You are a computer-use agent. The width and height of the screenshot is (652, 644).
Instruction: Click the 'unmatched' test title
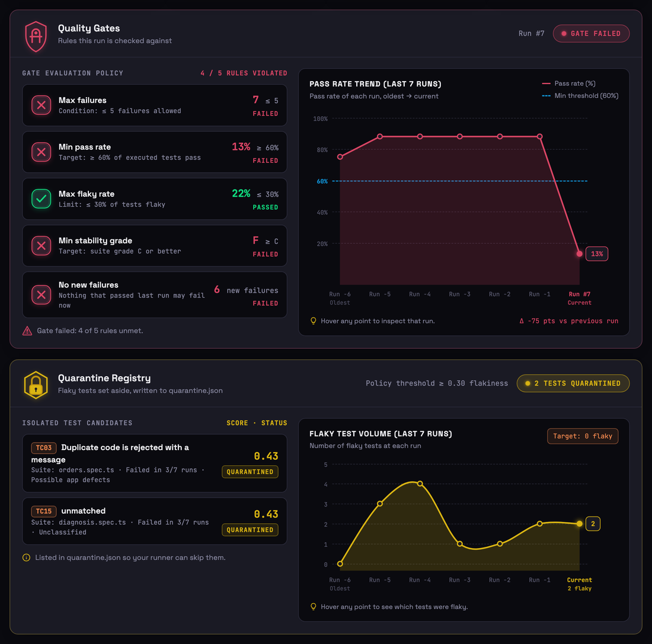[83, 511]
